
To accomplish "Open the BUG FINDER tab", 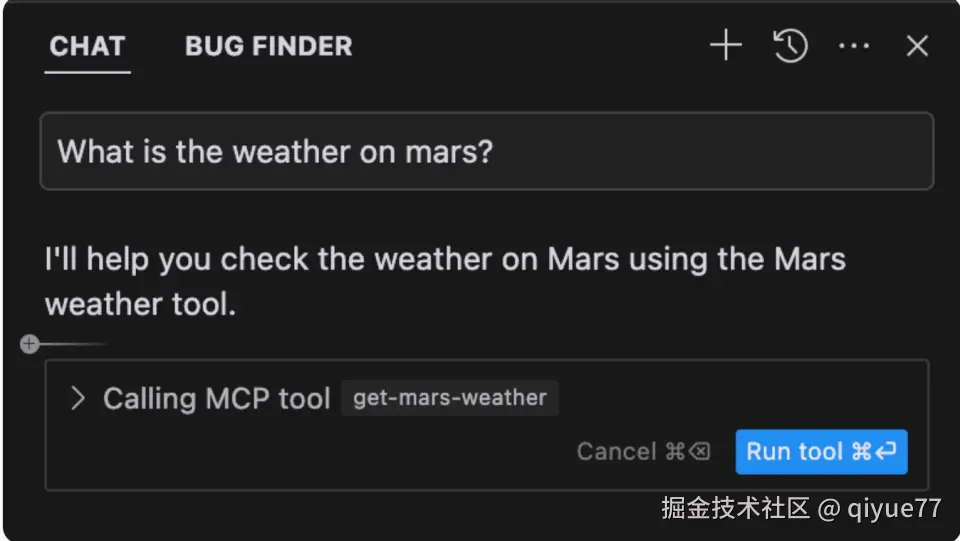I will click(268, 46).
